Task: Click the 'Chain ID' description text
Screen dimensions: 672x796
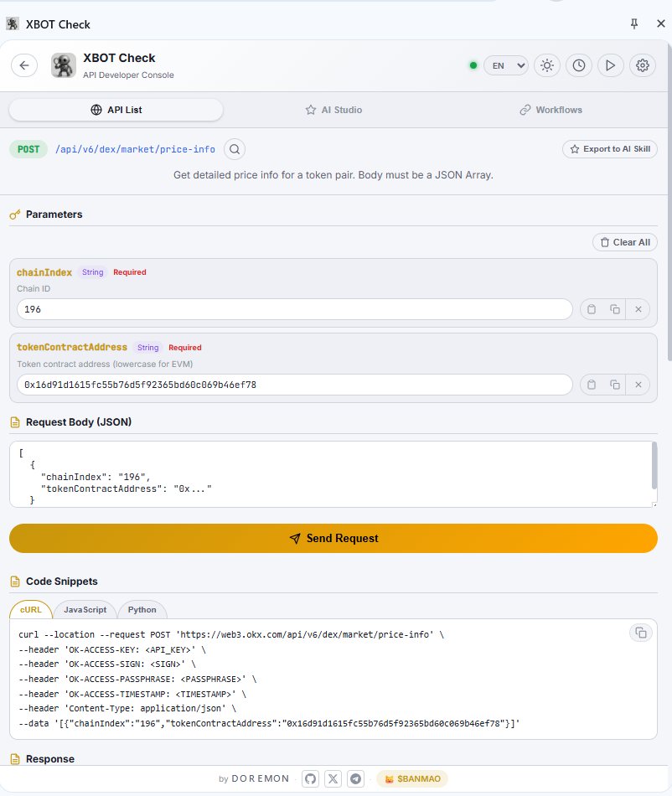Action: [34, 288]
